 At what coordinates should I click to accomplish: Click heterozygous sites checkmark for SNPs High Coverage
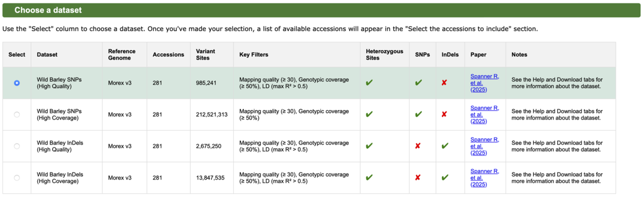tap(369, 114)
